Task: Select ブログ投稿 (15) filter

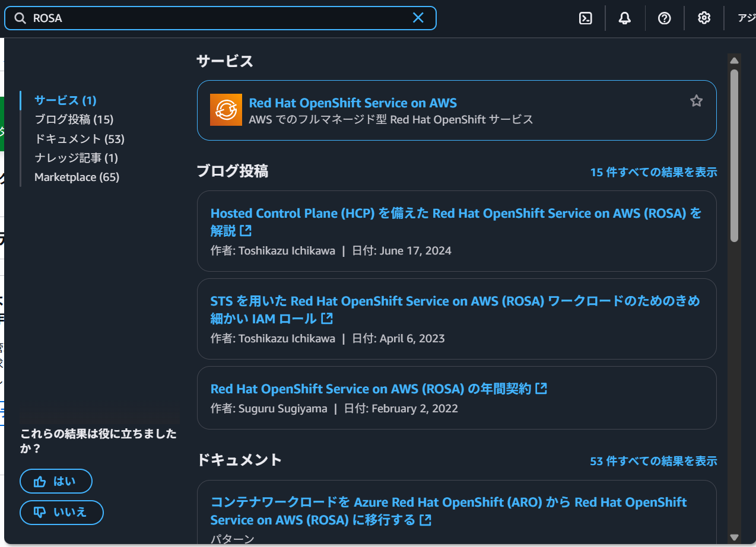Action: coord(74,119)
